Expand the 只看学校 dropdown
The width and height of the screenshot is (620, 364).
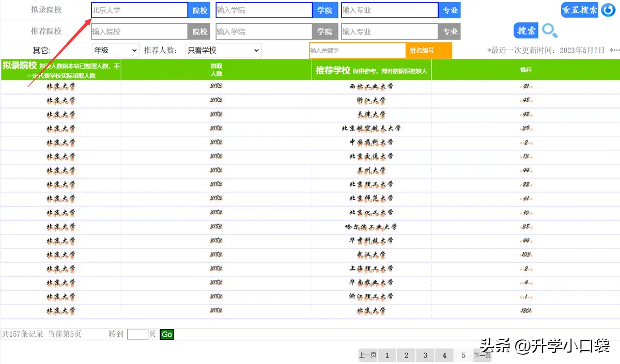pyautogui.click(x=223, y=50)
